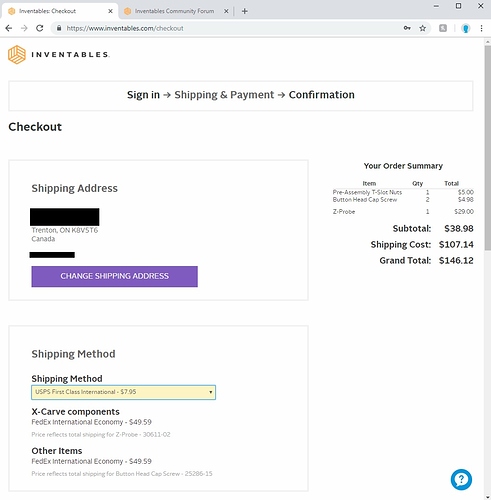The image size is (491, 500).
Task: Click the Sign in step link
Action: tap(143, 95)
